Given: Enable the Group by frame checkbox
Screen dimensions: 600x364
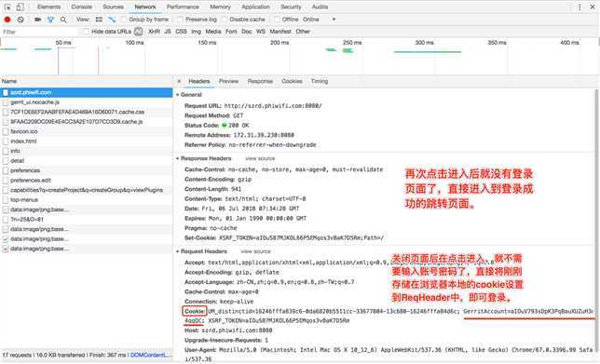Looking at the screenshot, I should tap(124, 20).
